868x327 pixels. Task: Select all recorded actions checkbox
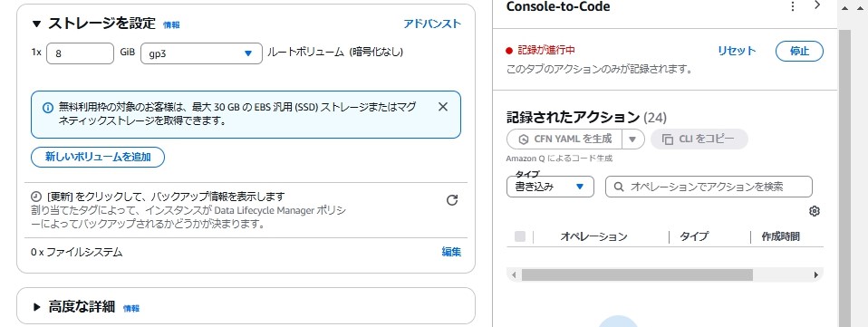[520, 236]
